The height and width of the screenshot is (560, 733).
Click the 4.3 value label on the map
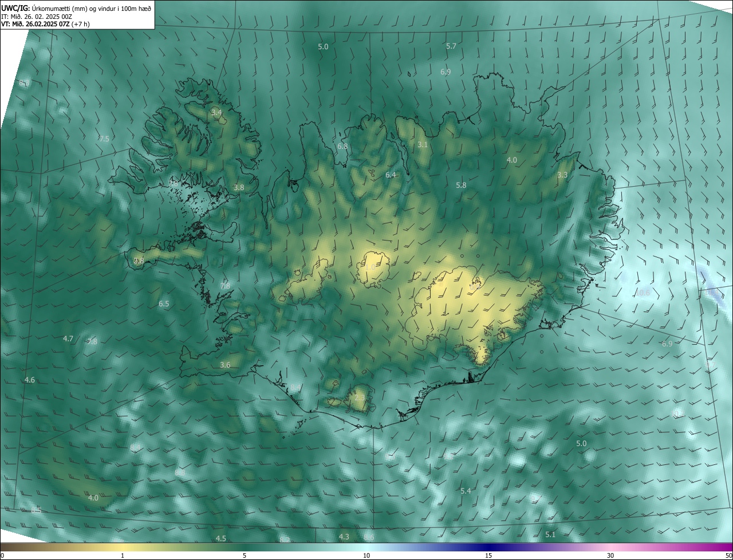pyautogui.click(x=344, y=537)
